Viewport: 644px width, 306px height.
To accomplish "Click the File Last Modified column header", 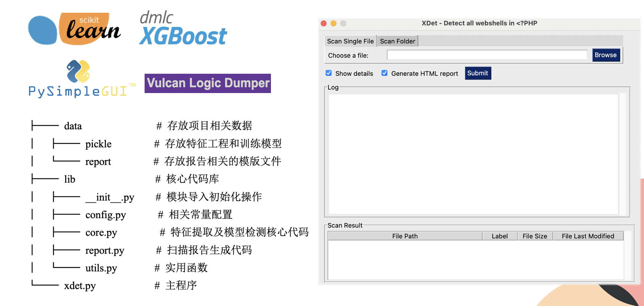I will coord(588,236).
